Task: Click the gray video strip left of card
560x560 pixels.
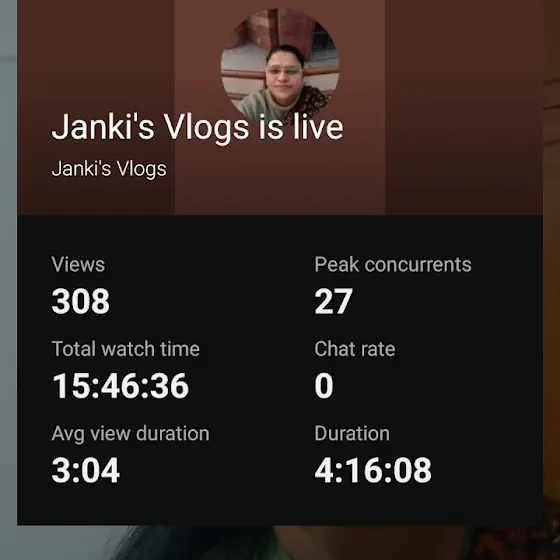Action: coord(8,262)
